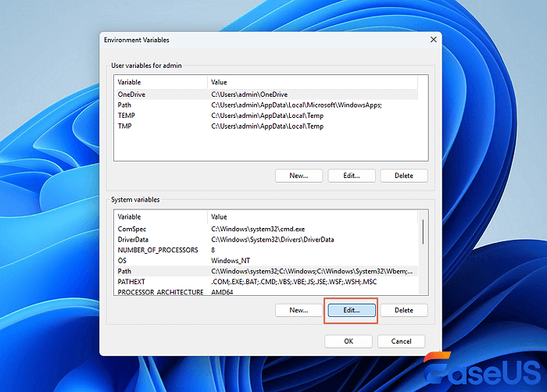Click Value column header in User variables
547x392 pixels.
point(313,82)
